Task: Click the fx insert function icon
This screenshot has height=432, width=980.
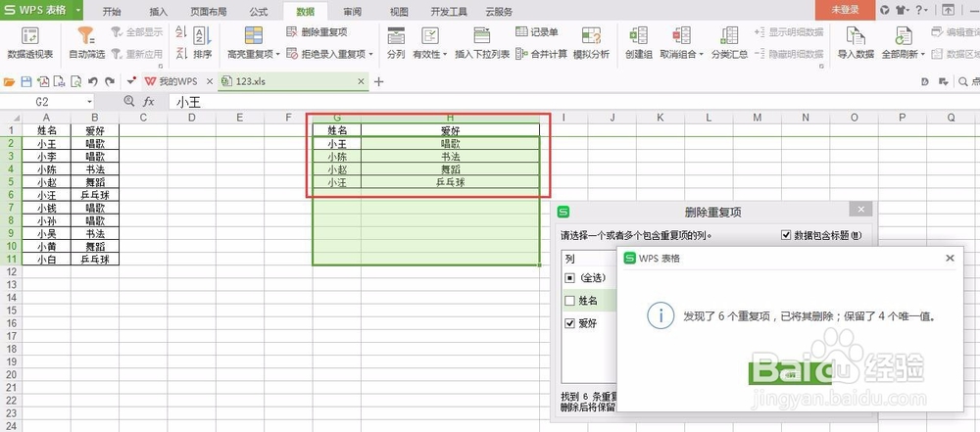Action: [148, 101]
